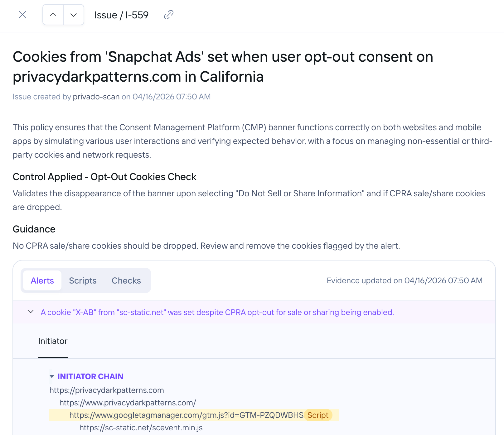
Task: Collapse the INITIATOR CHAIN triangle
Action: [x=52, y=376]
